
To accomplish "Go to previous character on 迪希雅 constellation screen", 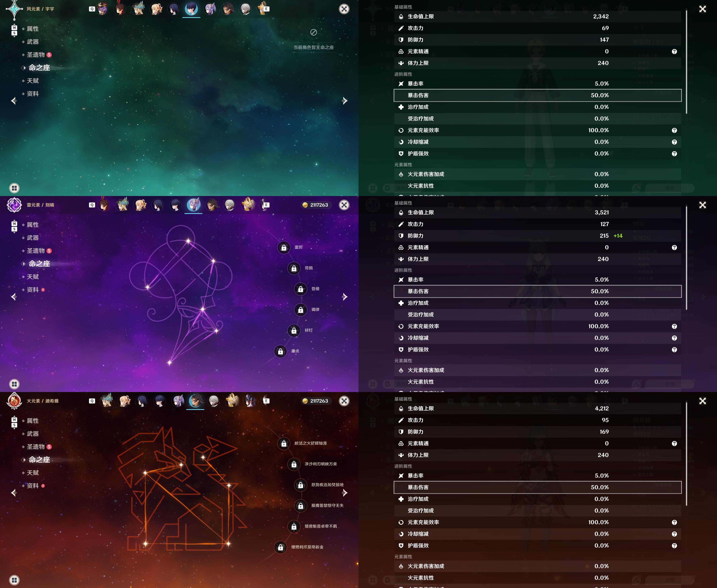I will click(14, 493).
